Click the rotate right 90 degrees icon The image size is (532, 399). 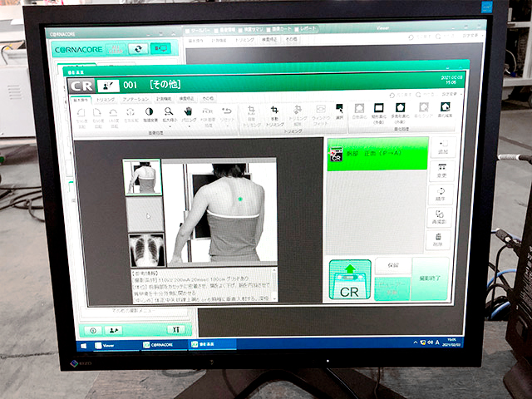pos(97,113)
